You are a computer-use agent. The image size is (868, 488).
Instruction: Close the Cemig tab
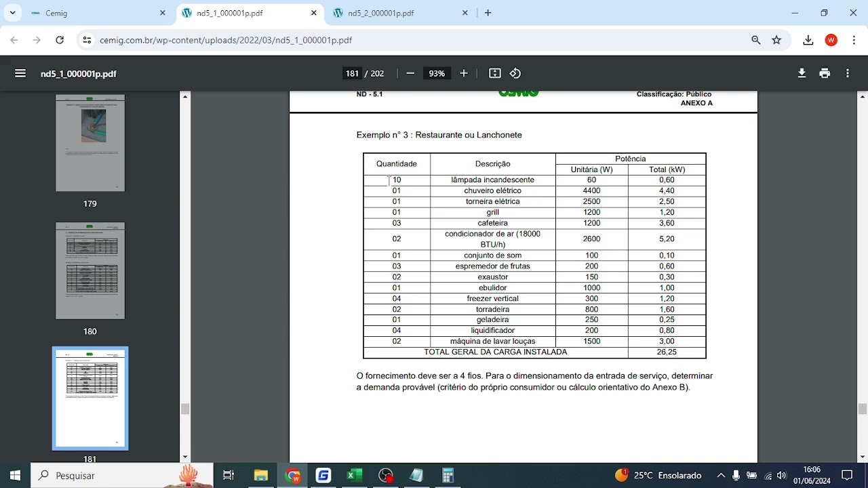(x=163, y=13)
